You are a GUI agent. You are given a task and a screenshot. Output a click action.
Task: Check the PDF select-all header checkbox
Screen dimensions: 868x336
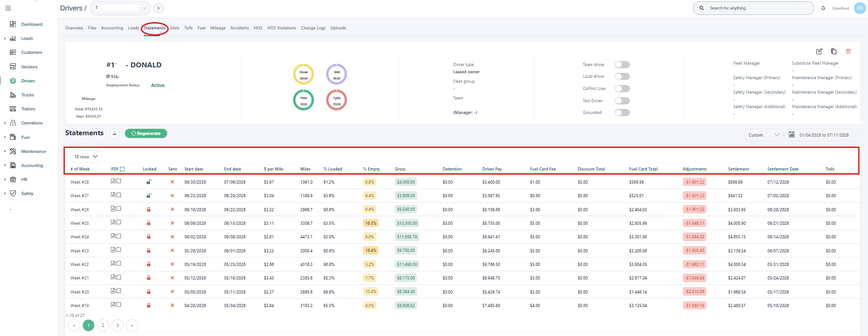122,169
